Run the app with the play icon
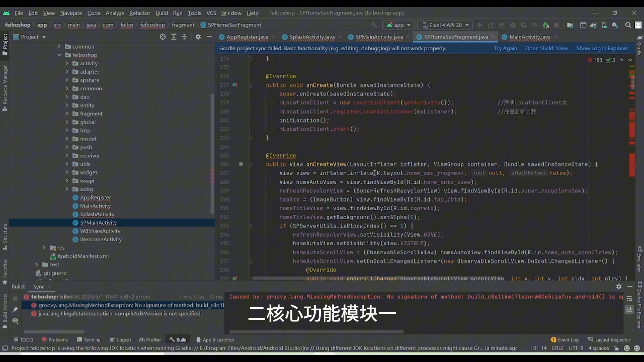 click(x=480, y=25)
